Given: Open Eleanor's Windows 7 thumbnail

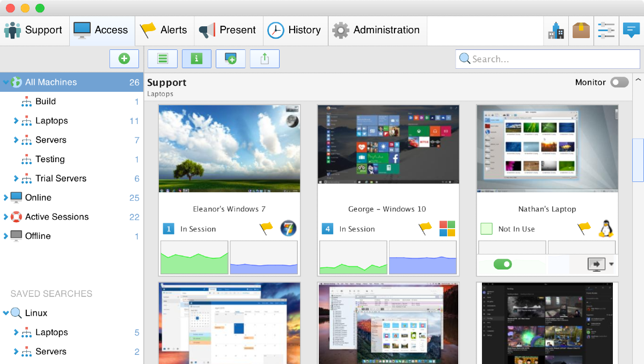Looking at the screenshot, I should [x=229, y=149].
